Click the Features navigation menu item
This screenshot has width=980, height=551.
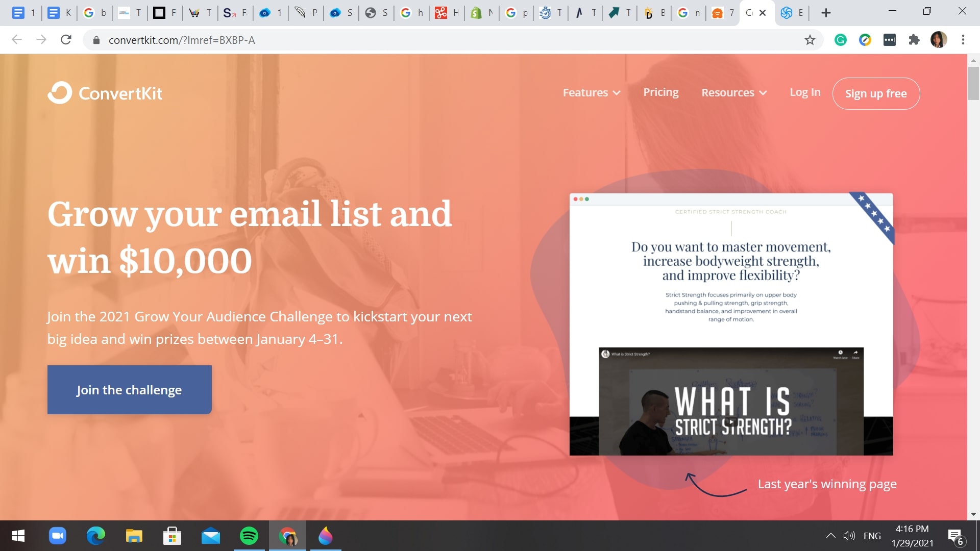591,92
